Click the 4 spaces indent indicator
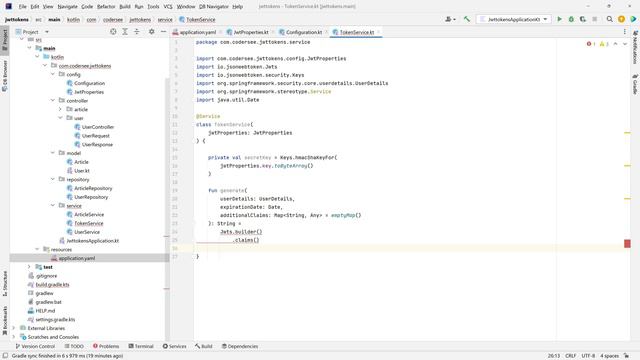640x360 pixels. (609, 356)
